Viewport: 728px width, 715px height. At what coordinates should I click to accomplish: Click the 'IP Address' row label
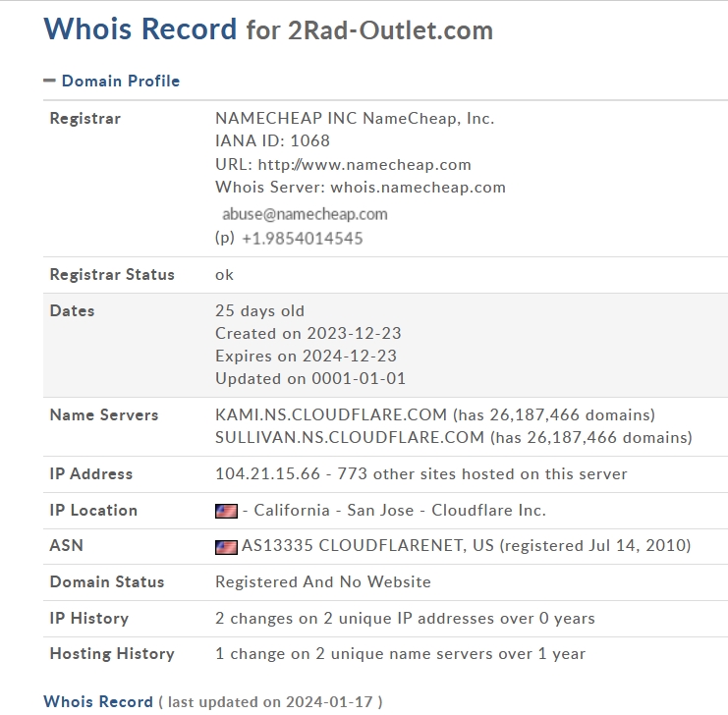coord(91,474)
